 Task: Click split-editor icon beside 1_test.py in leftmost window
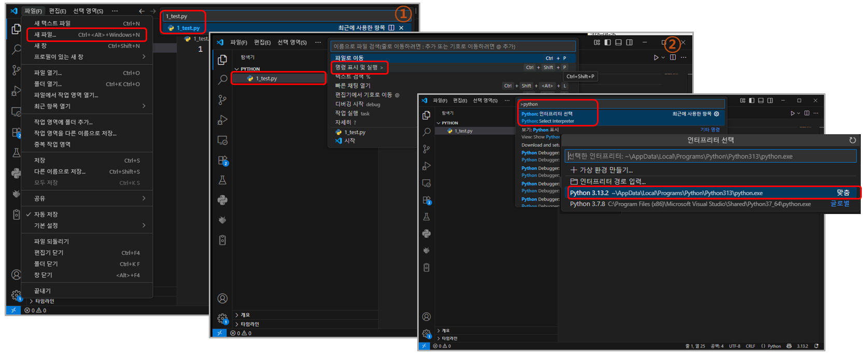coord(391,28)
